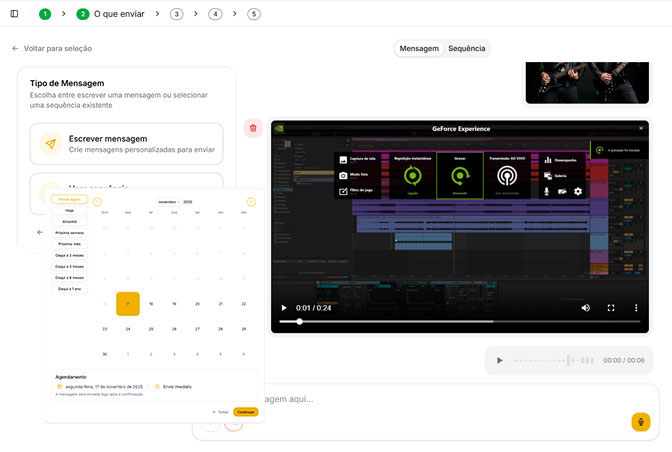The width and height of the screenshot is (672, 452).
Task: Select the 'Hoje' quick date option
Action: [x=69, y=210]
